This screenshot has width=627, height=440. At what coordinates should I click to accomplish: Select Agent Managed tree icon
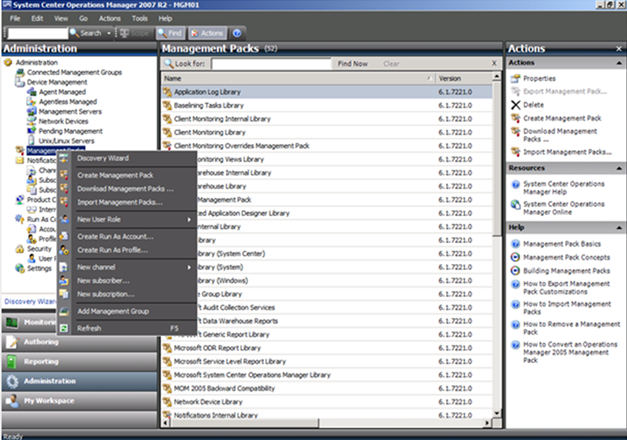tap(31, 92)
